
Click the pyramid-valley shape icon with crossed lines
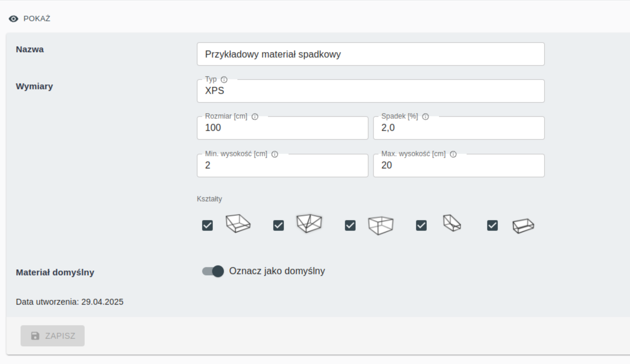point(309,223)
